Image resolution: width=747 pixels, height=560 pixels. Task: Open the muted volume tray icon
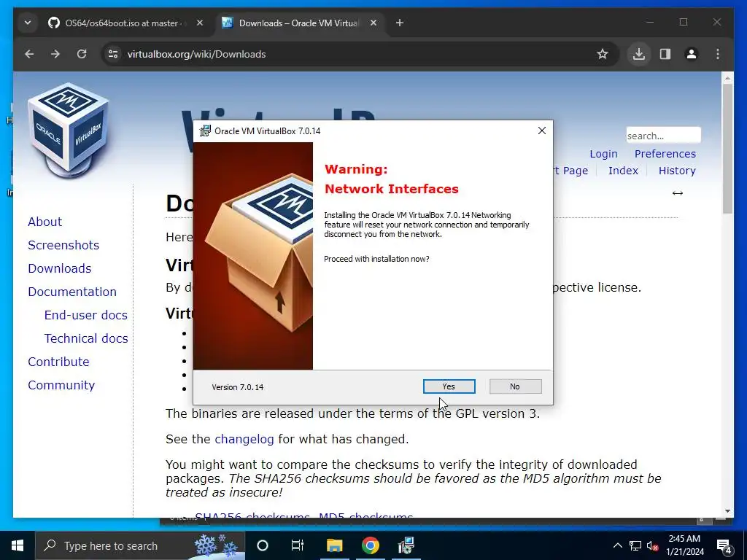coord(653,545)
